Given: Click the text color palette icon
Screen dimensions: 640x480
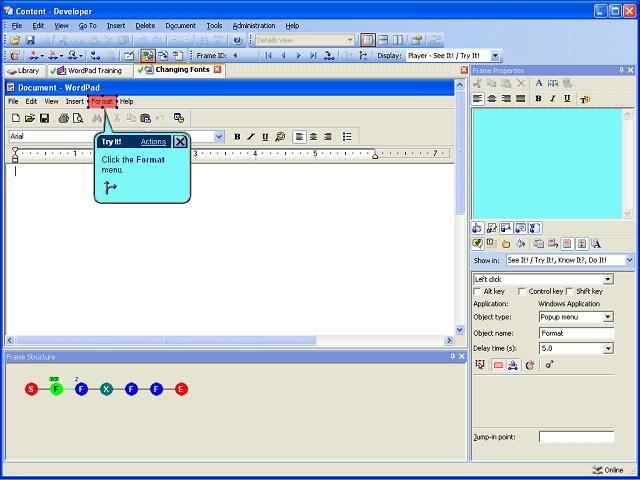Looking at the screenshot, I should click(x=586, y=99).
